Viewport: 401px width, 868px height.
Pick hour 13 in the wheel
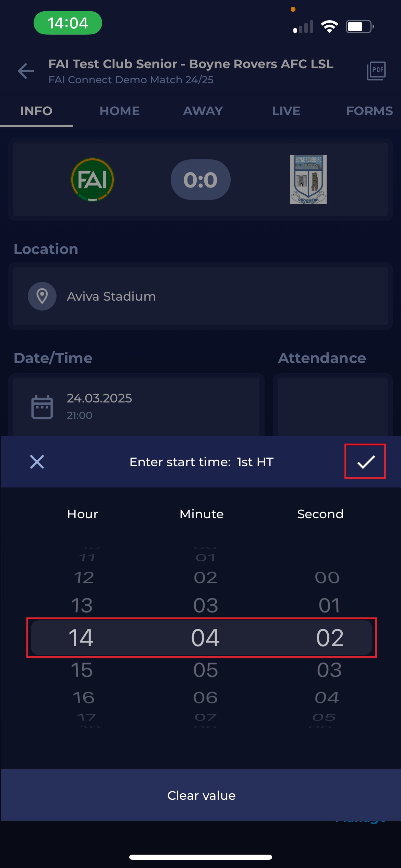pyautogui.click(x=82, y=605)
